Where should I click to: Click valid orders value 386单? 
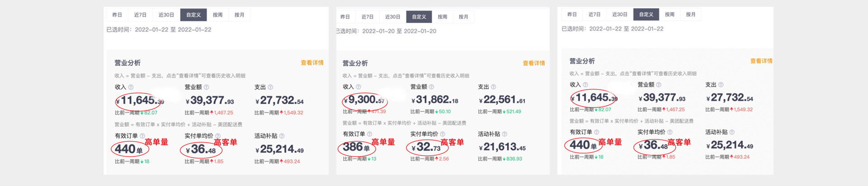pos(356,147)
